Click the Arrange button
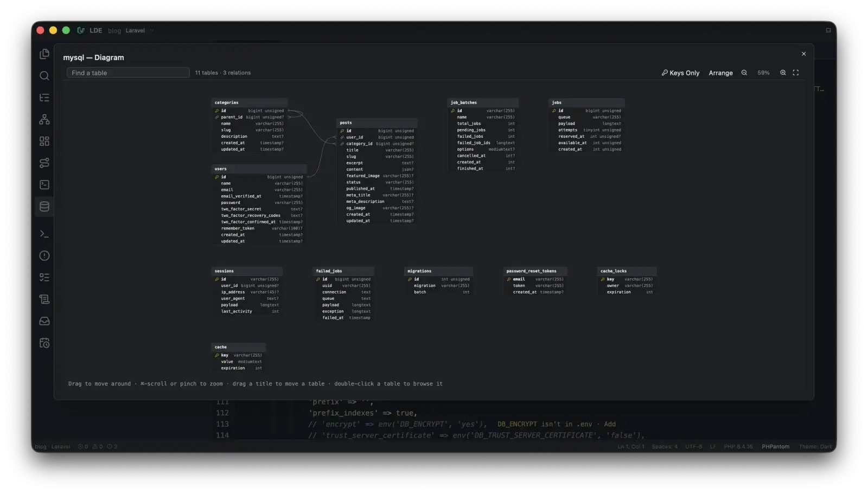The height and width of the screenshot is (494, 868). 720,73
